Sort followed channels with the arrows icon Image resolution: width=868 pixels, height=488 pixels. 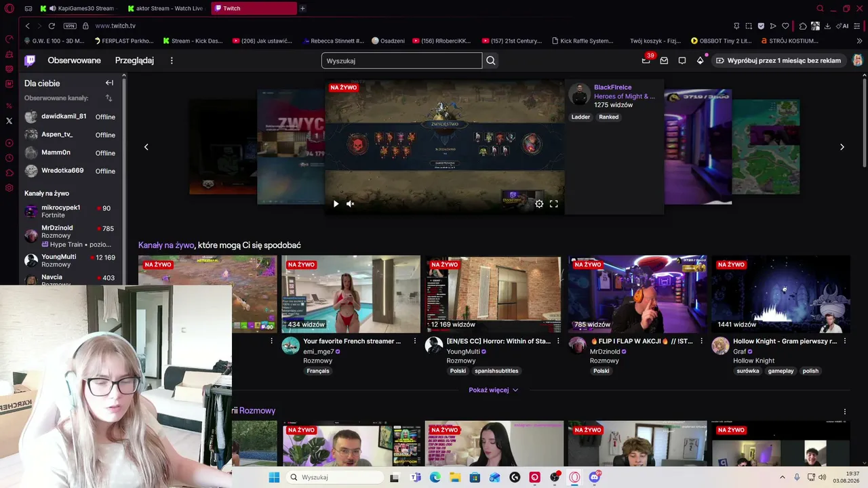pos(108,98)
